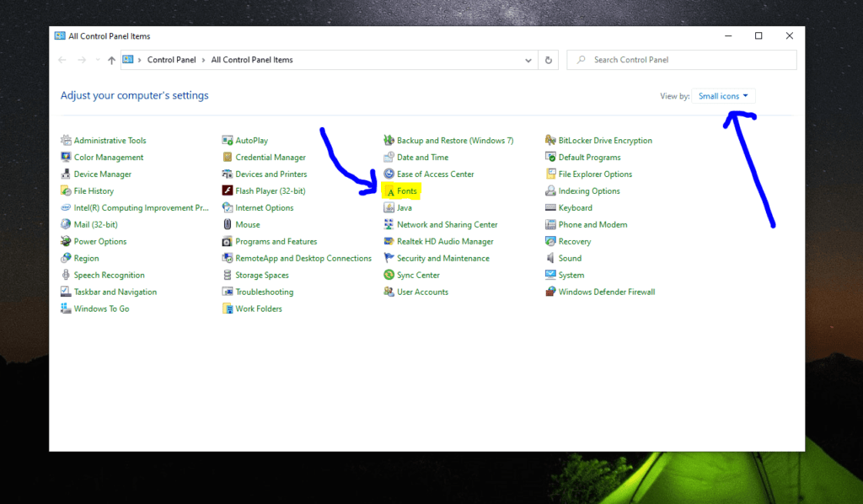The width and height of the screenshot is (863, 504).
Task: Click the File History icon
Action: click(66, 191)
